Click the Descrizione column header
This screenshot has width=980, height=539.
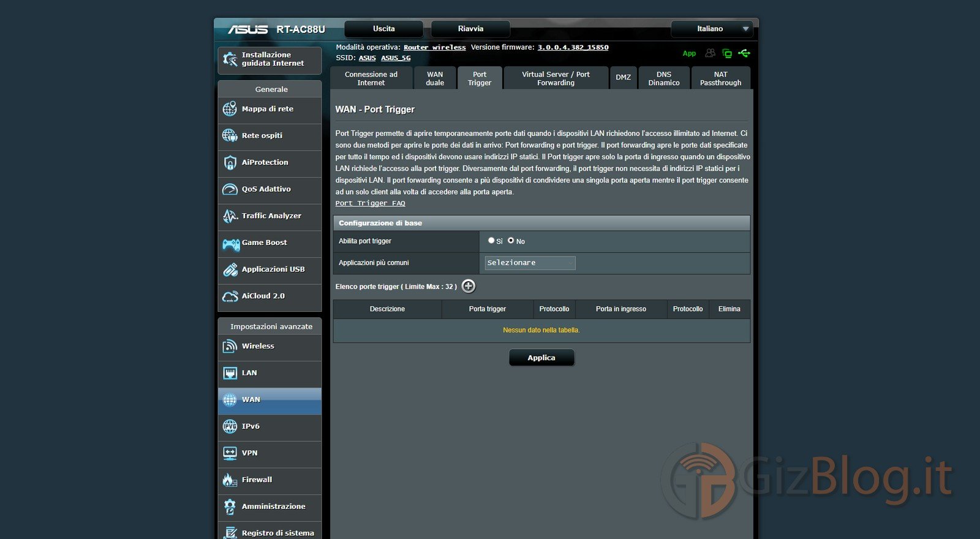pyautogui.click(x=387, y=309)
